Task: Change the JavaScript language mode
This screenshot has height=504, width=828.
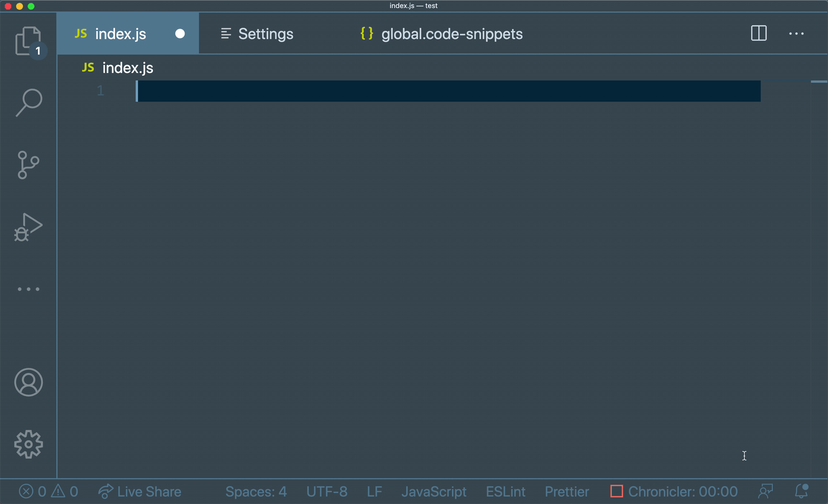Action: (x=434, y=491)
